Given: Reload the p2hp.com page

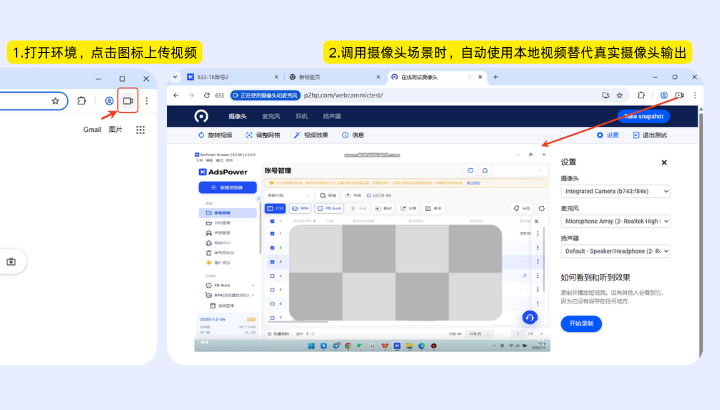Looking at the screenshot, I should pos(207,95).
